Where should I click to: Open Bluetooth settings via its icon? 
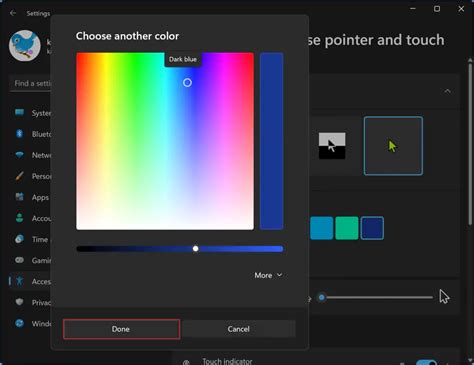click(19, 134)
